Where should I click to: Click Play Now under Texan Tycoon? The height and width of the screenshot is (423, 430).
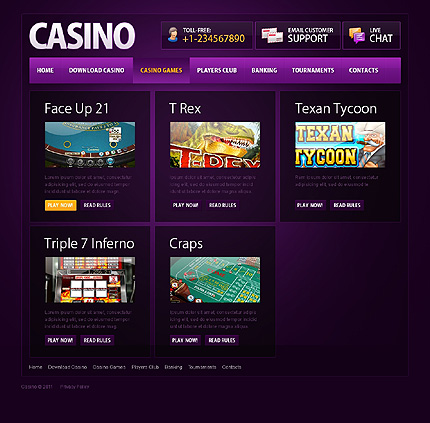coord(310,205)
